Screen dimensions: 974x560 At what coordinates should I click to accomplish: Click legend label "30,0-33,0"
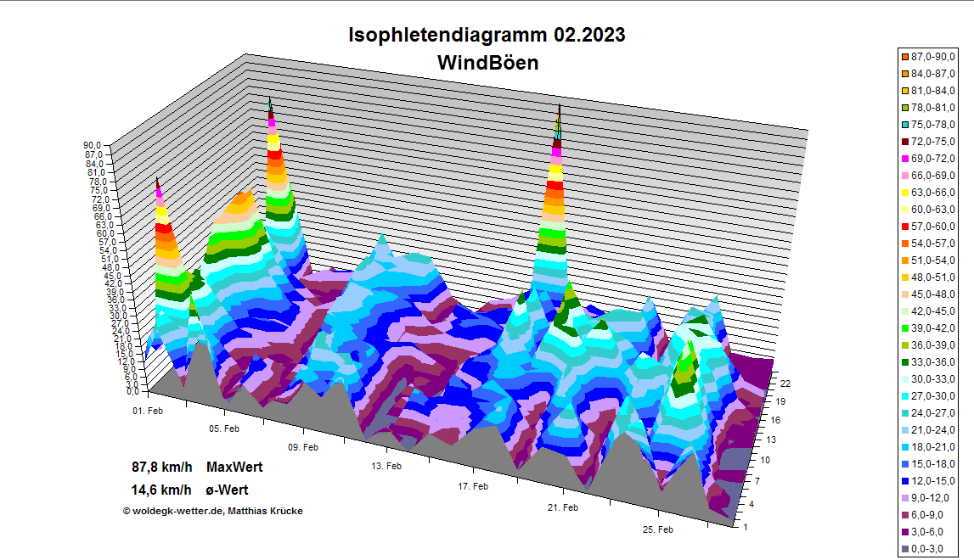(933, 378)
